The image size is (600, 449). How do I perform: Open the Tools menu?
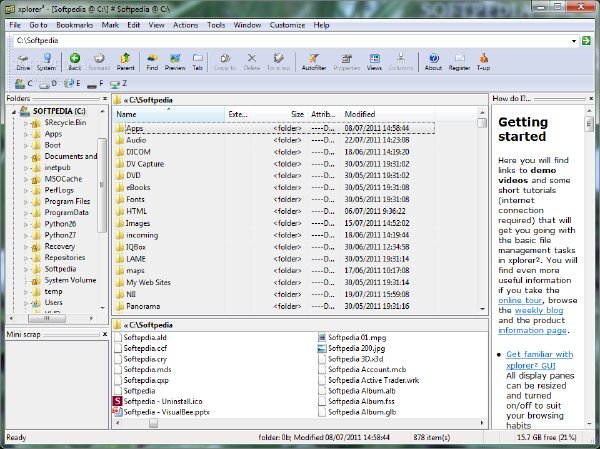(x=216, y=25)
